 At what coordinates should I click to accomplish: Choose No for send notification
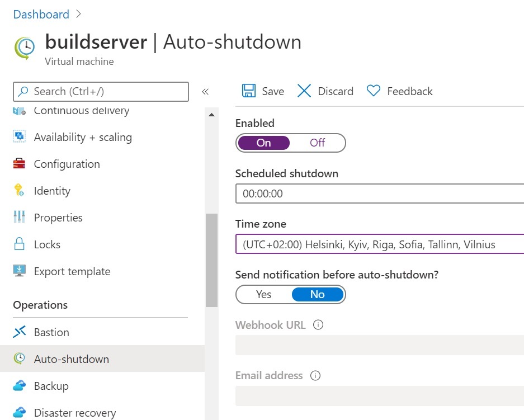coord(317,294)
